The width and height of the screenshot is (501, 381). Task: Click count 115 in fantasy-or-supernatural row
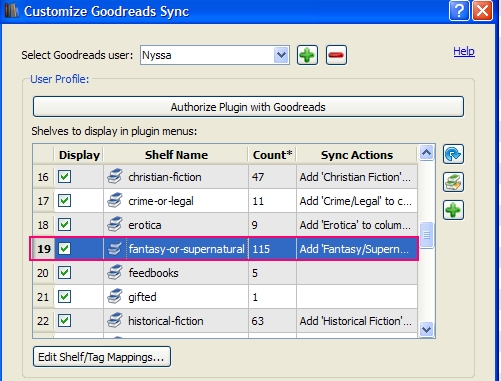point(261,249)
